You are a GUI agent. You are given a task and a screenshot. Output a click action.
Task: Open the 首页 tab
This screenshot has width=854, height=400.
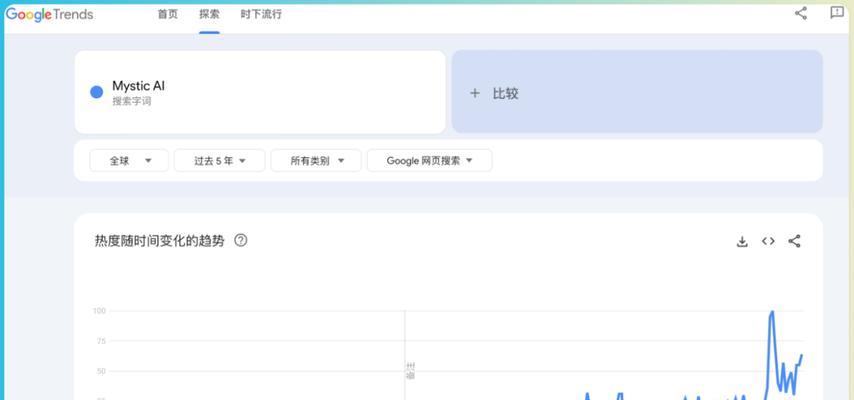(168, 15)
